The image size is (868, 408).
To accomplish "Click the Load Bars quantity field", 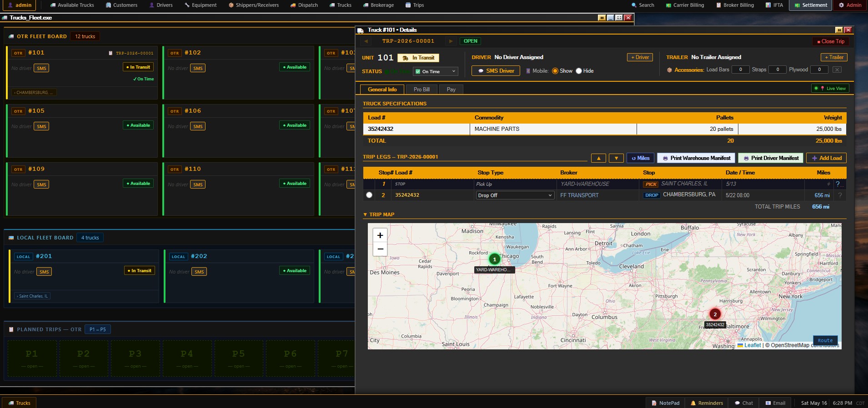I will [740, 70].
